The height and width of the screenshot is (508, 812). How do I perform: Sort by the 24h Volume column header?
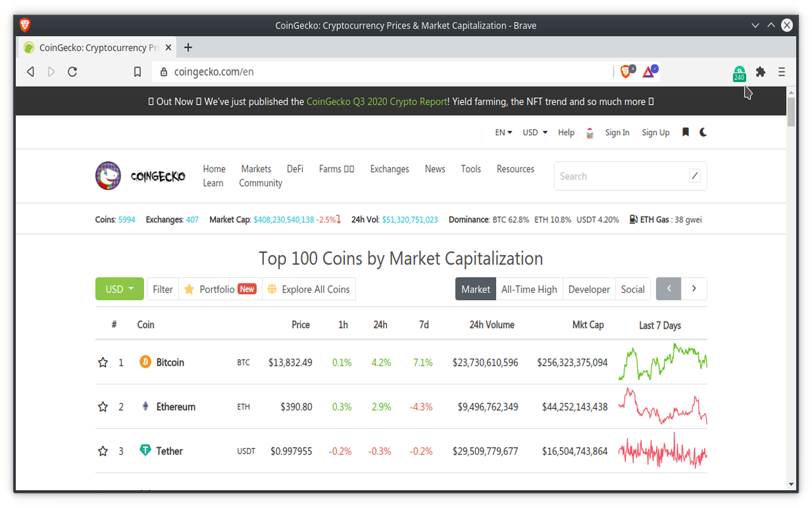pos(492,324)
